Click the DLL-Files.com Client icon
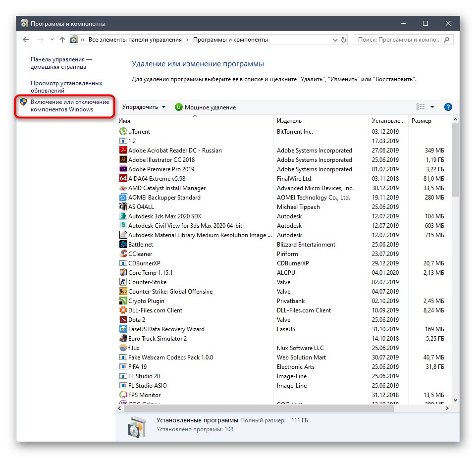This screenshot has width=476, height=458. (123, 310)
